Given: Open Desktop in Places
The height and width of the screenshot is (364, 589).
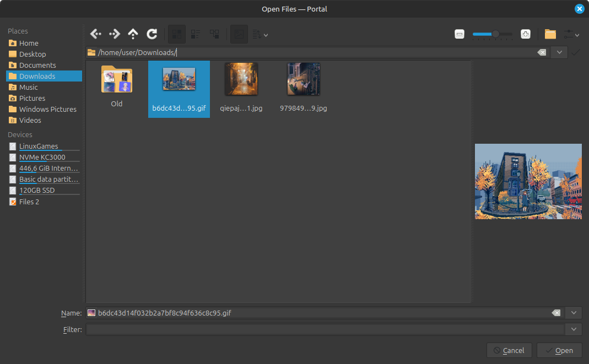Looking at the screenshot, I should pyautogui.click(x=44, y=54).
